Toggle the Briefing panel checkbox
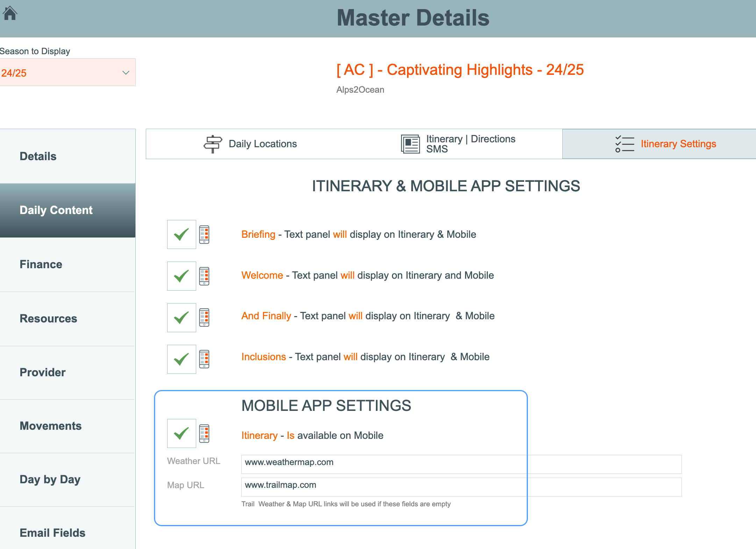Screen dimensions: 756x549 (181, 234)
